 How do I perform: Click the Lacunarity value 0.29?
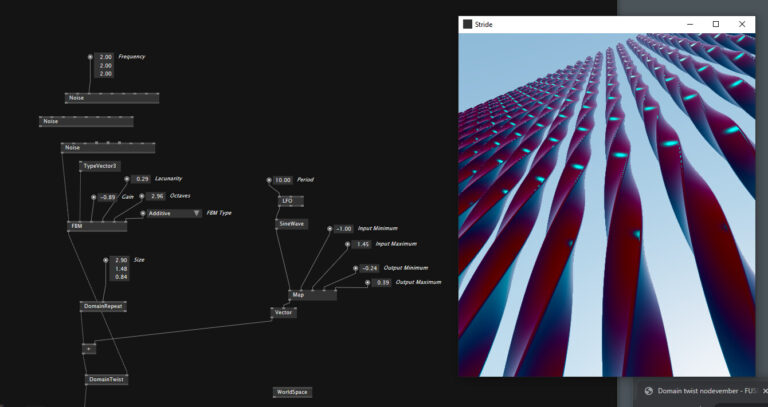(141, 179)
